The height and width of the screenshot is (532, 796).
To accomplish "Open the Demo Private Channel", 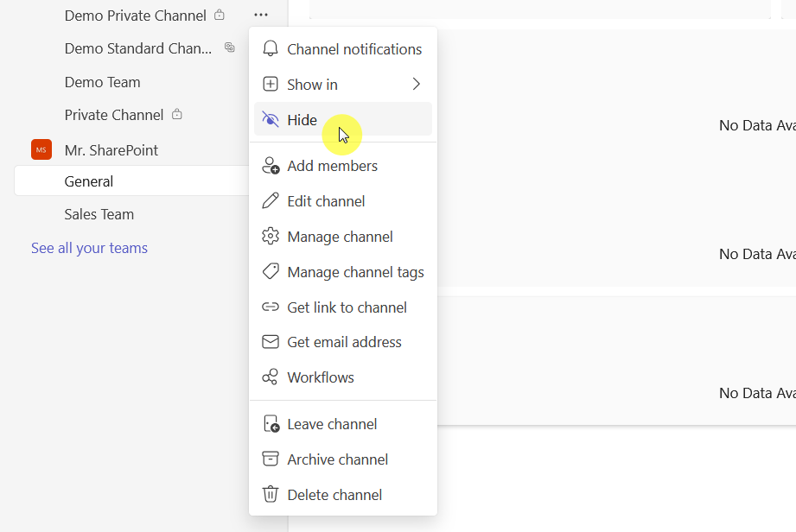I will coord(135,16).
